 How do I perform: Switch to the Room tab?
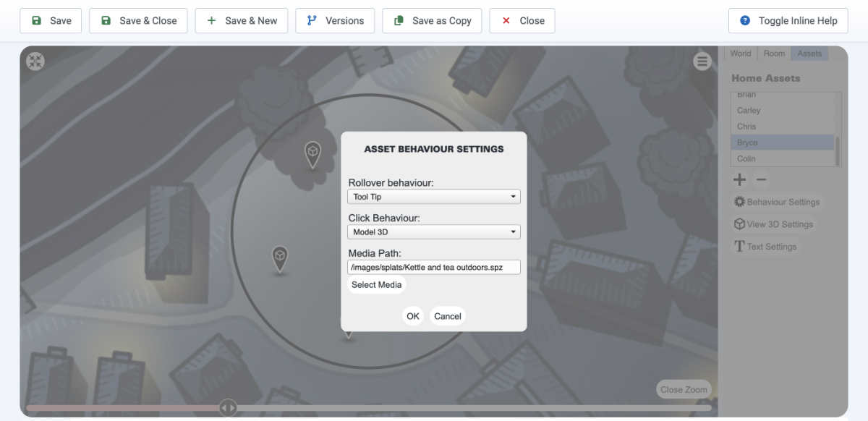[774, 54]
